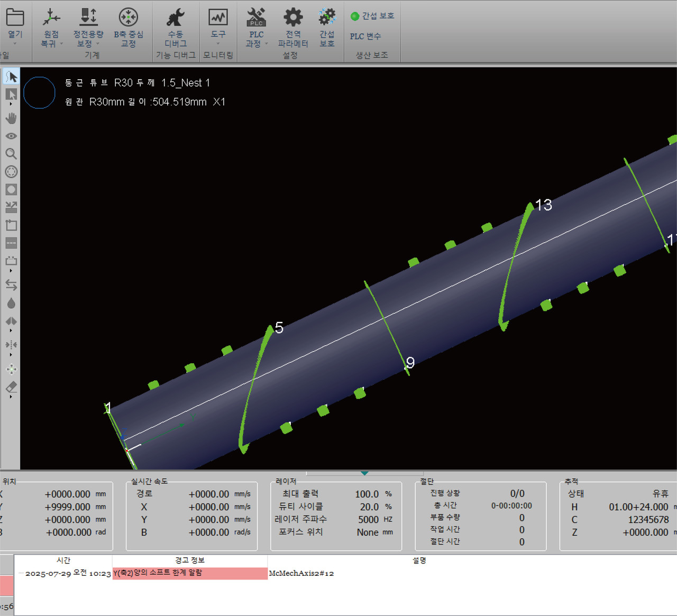Click the PLC 변수 button
This screenshot has height=616, width=677.
365,36
